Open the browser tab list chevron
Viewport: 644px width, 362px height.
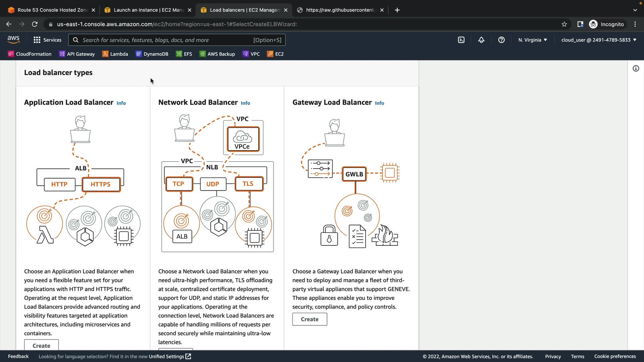[x=635, y=10]
